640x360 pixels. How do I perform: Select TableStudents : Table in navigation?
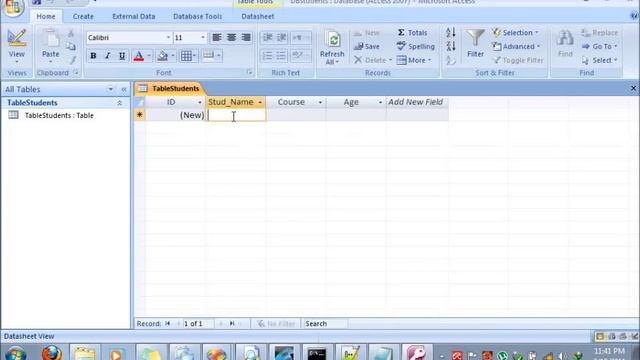(x=59, y=116)
